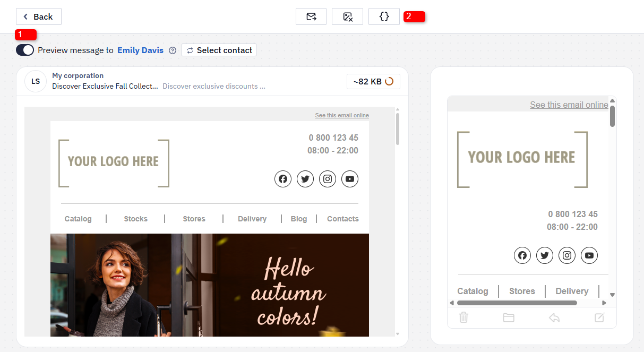The height and width of the screenshot is (352, 644).
Task: Click the subject 'Discover Exclusive Fall Collect...'
Action: (105, 86)
